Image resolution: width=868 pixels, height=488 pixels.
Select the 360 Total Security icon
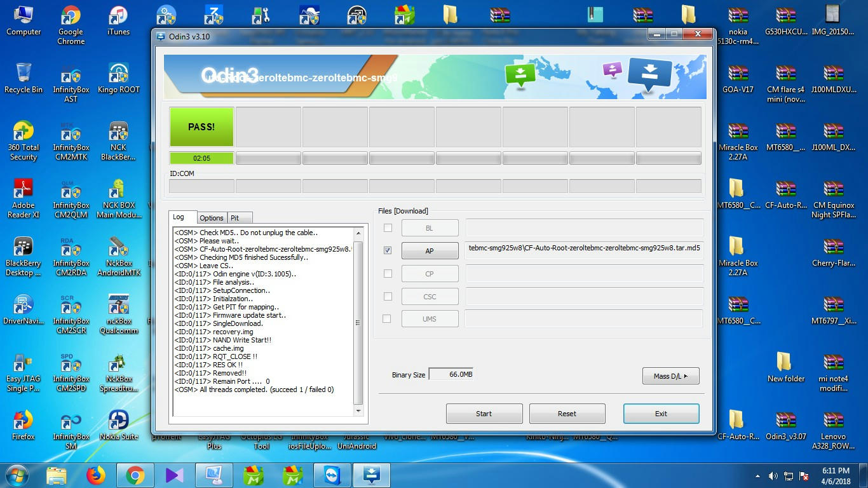tap(24, 141)
